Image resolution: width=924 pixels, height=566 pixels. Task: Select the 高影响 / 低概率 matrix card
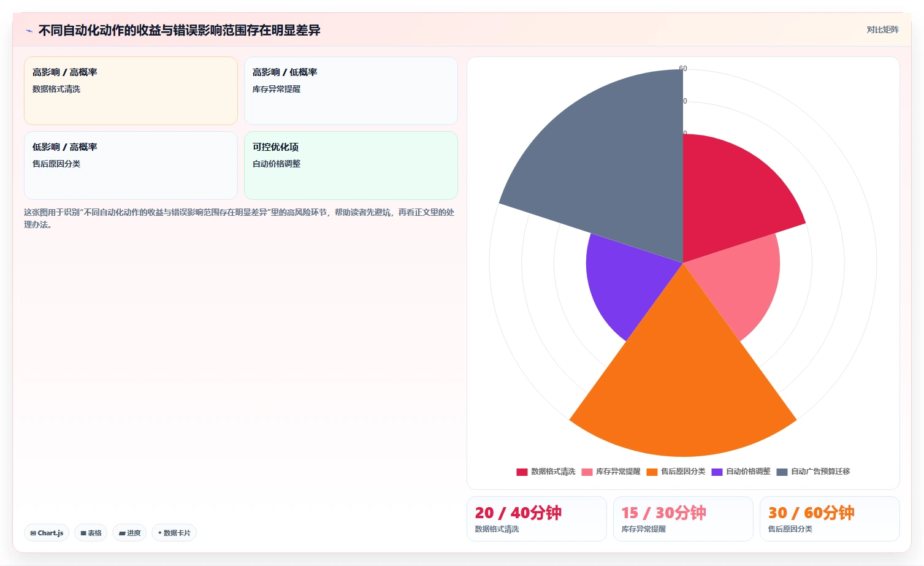pyautogui.click(x=351, y=91)
